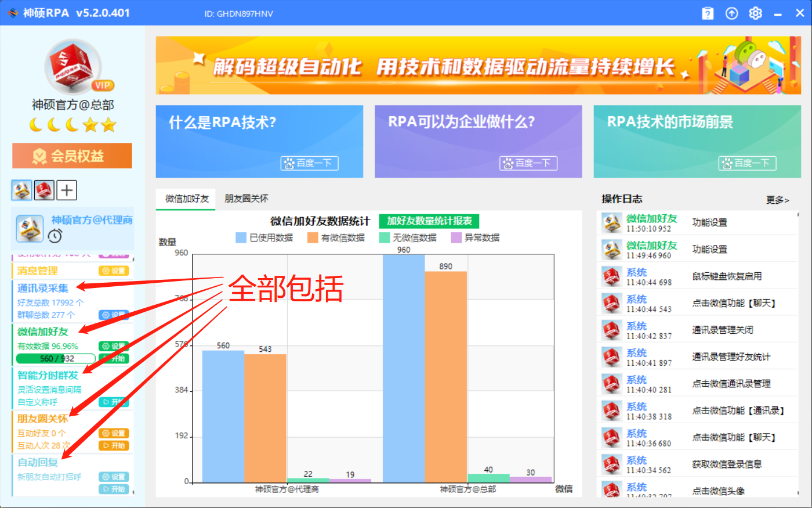Open the 解码超级自动化 top banner
The image size is (812, 508).
tap(478, 66)
